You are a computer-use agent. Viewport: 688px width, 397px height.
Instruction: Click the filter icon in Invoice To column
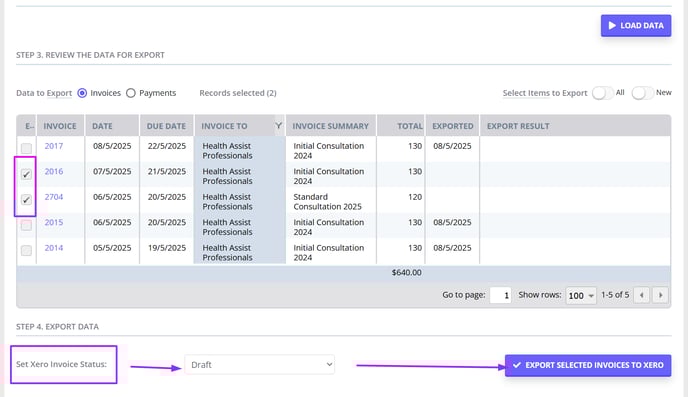[279, 126]
